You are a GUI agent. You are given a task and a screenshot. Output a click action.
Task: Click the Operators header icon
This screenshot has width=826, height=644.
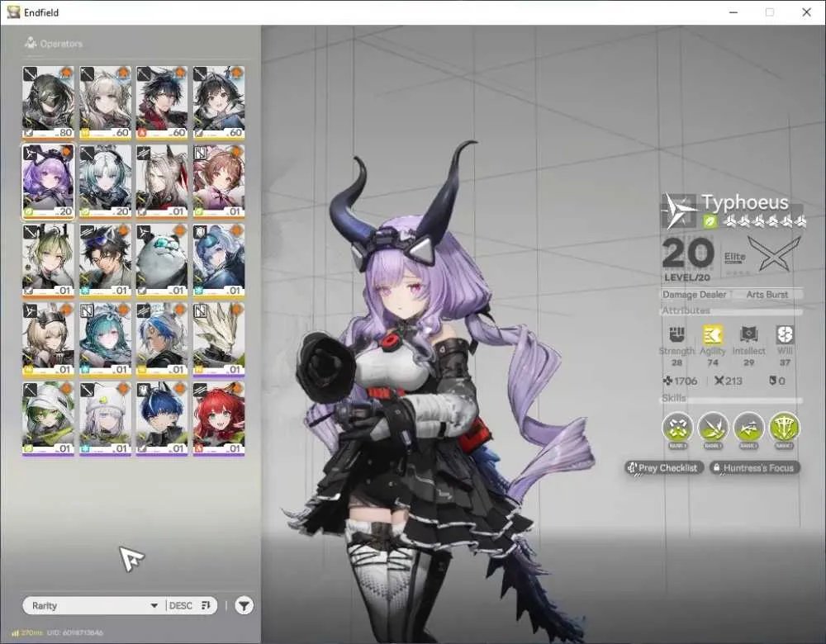(x=31, y=43)
